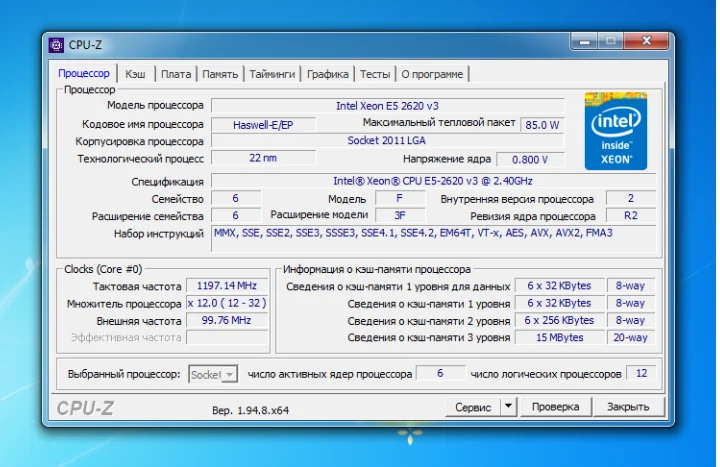Select the Haswell-E/EP codename value
720x467 pixels.
[263, 125]
